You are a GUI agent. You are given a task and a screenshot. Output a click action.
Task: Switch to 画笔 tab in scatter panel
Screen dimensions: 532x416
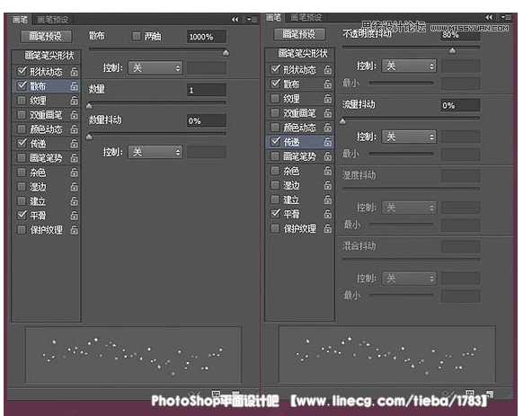(x=20, y=20)
